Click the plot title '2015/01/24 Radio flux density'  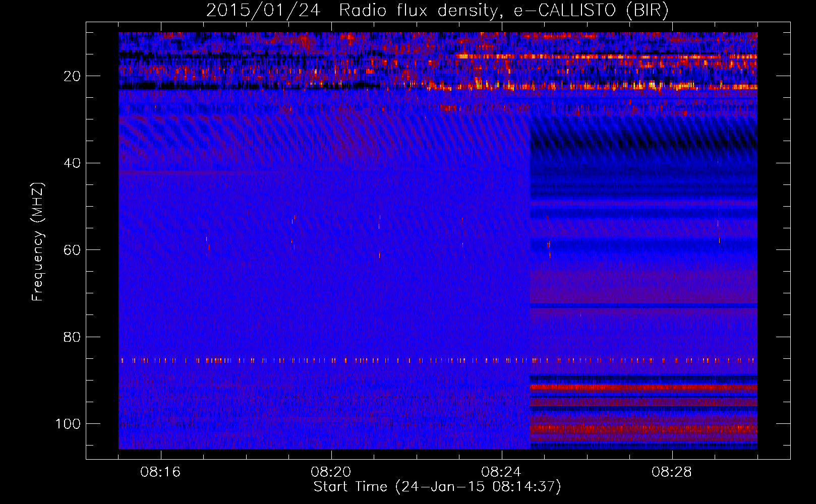[437, 11]
